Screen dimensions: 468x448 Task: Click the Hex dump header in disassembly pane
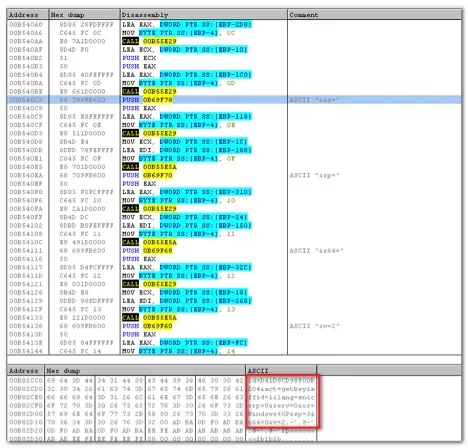click(84, 15)
